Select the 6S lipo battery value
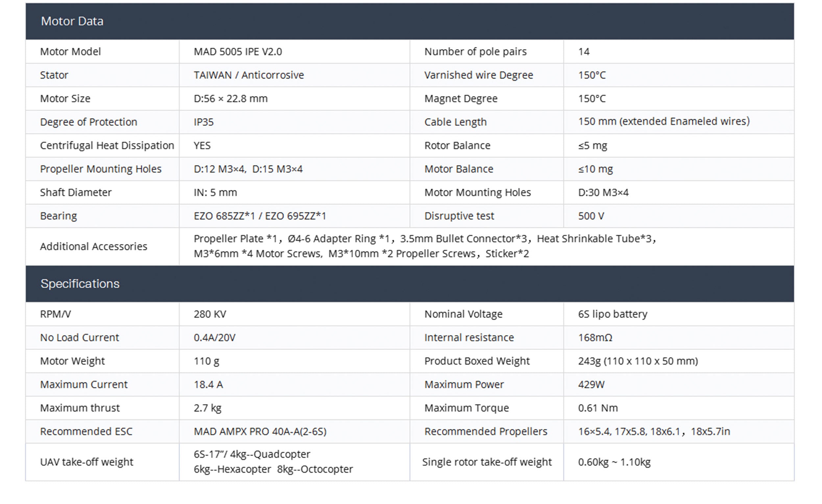This screenshot has width=822, height=504. pyautogui.click(x=613, y=314)
